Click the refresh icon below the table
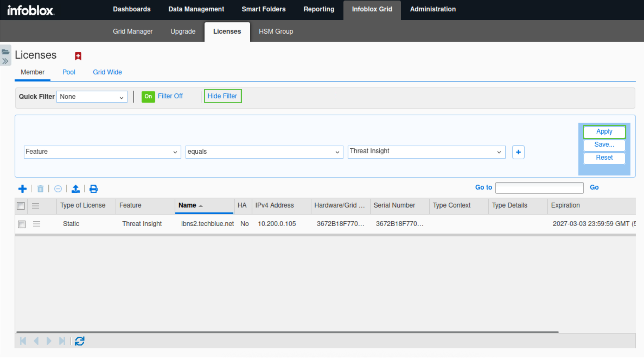The height and width of the screenshot is (358, 644). point(80,341)
